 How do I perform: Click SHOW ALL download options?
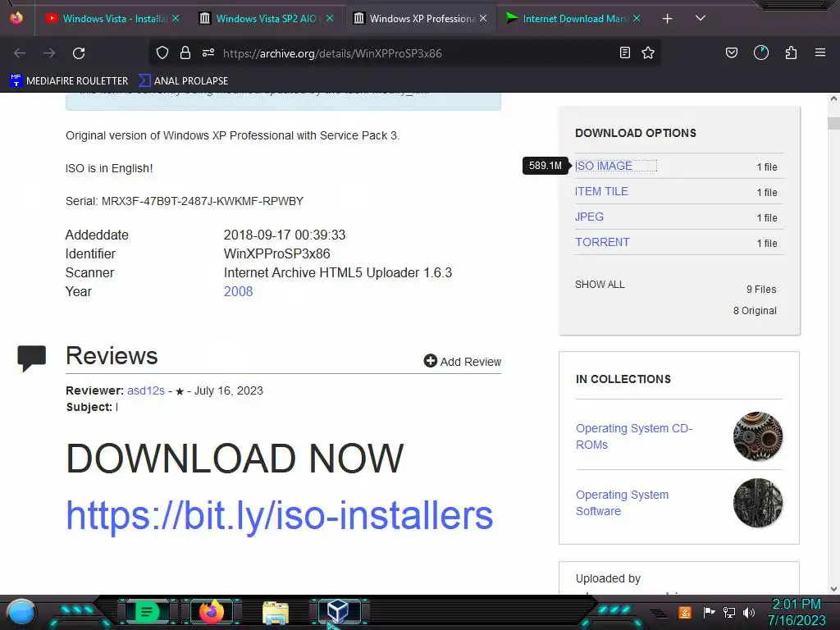tap(600, 285)
